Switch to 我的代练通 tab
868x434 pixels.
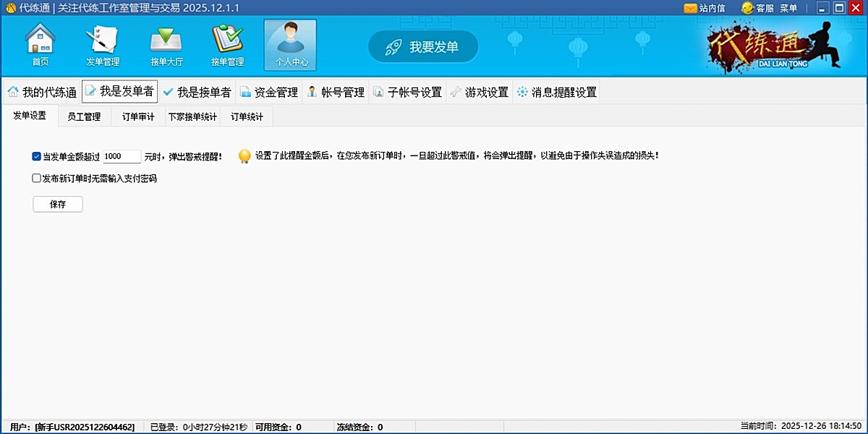coord(42,92)
